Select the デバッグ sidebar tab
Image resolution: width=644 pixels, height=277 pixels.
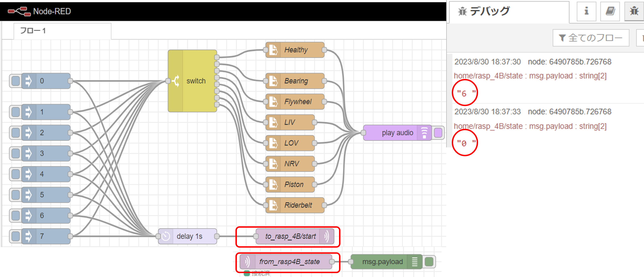[x=509, y=12]
